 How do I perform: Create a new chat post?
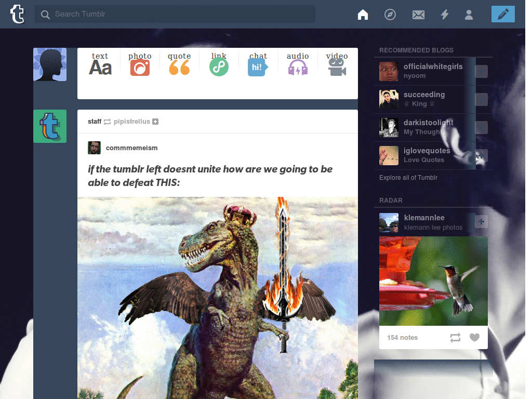[x=258, y=64]
